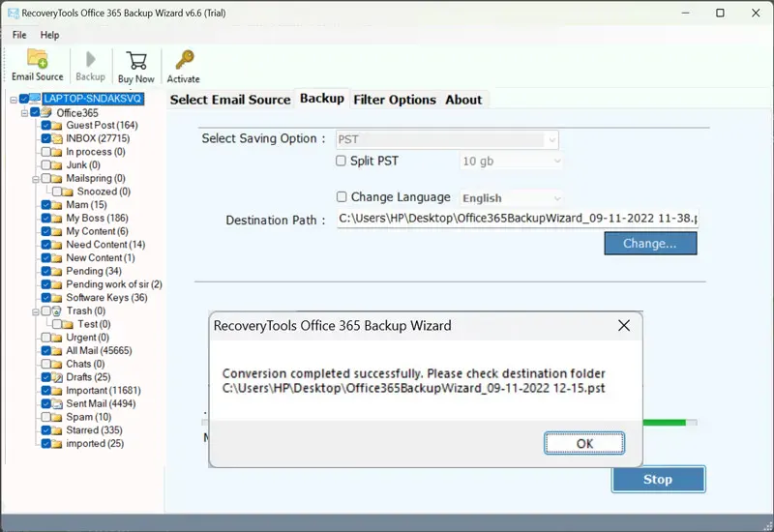Select the INBOX folder icon
The height and width of the screenshot is (532, 774).
(x=57, y=138)
